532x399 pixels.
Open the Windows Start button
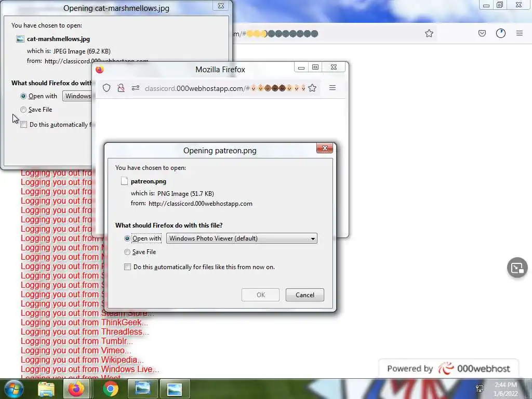13,389
